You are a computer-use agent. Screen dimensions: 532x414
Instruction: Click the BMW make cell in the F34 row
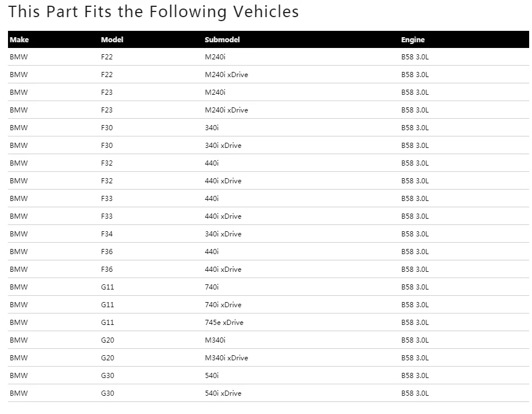[x=19, y=234]
